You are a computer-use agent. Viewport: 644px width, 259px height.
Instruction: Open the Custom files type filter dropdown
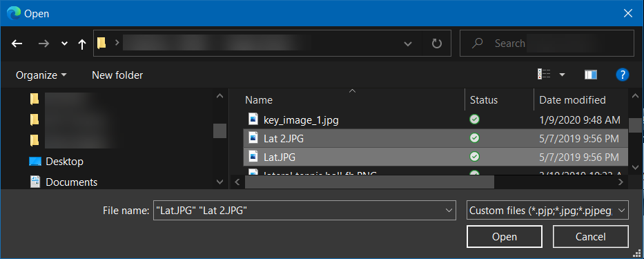[547, 211]
